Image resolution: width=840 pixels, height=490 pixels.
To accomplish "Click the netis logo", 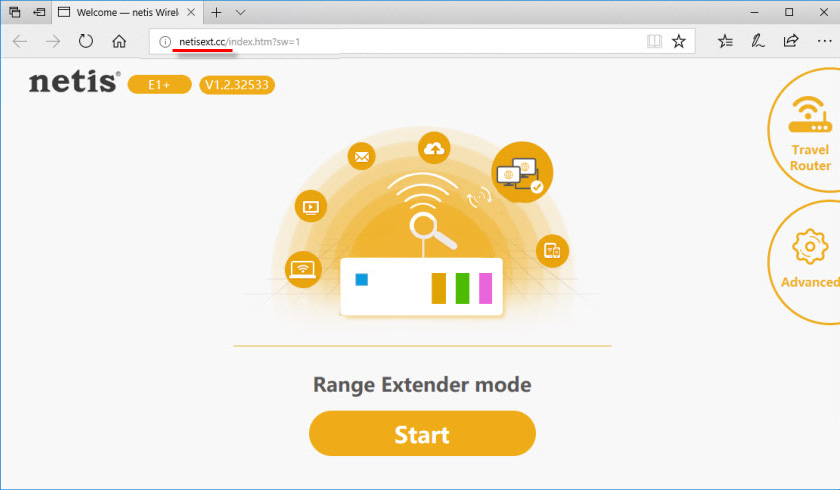I will point(73,83).
